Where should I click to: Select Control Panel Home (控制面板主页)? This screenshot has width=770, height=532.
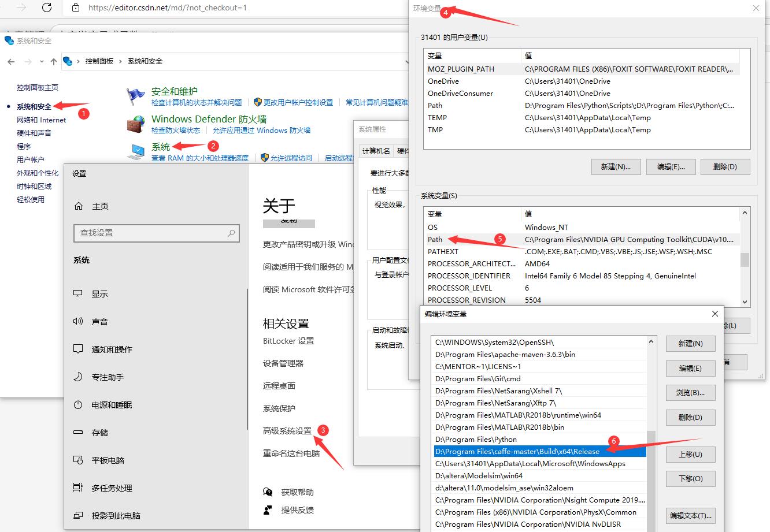[38, 87]
